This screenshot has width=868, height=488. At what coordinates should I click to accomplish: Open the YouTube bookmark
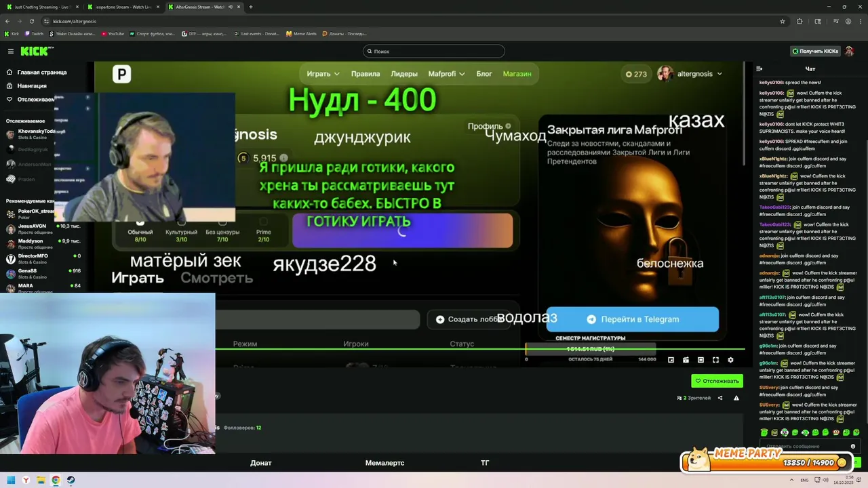click(112, 33)
